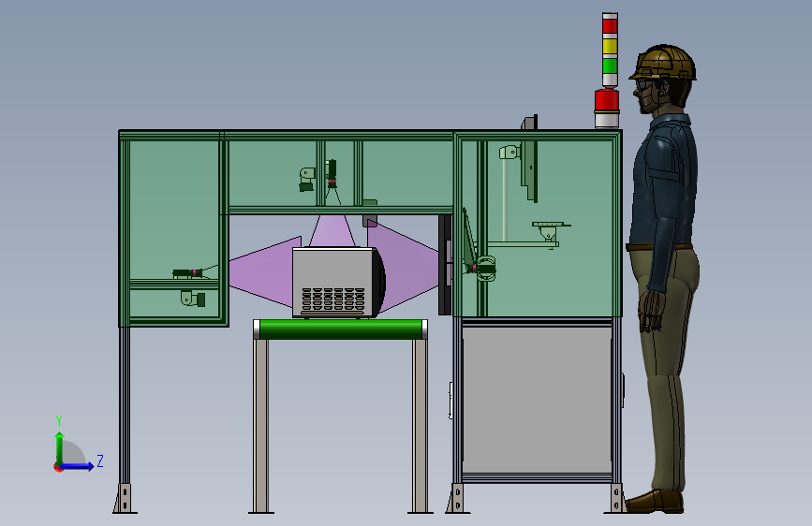Click the green Y axis of the triad

coord(60,448)
